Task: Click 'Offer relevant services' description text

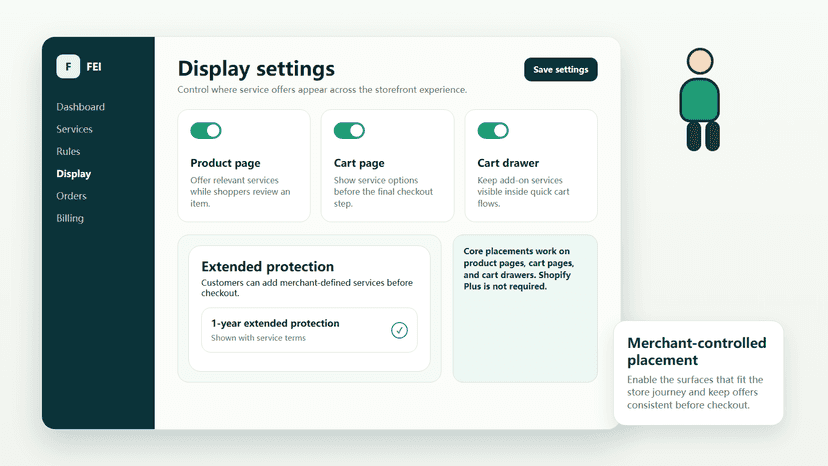Action: [240, 192]
